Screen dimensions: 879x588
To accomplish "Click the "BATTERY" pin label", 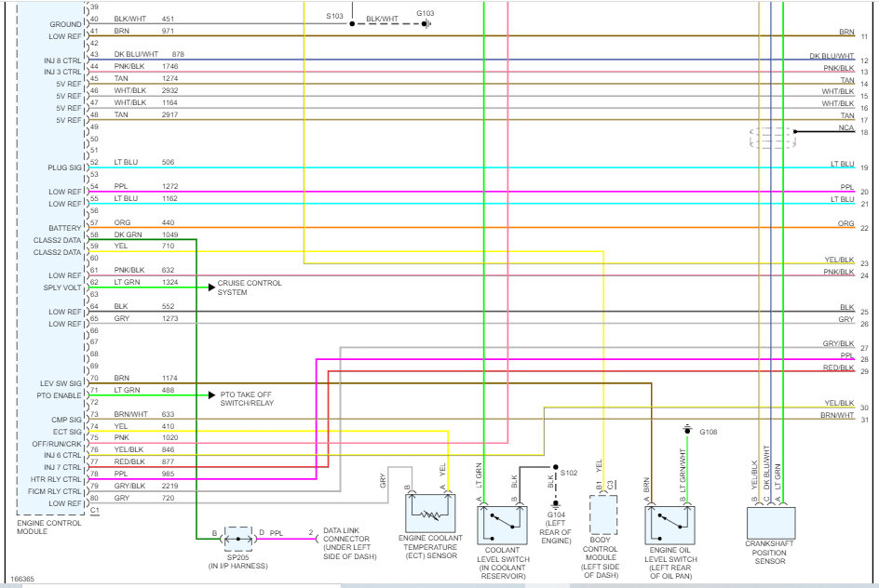I will (x=65, y=229).
